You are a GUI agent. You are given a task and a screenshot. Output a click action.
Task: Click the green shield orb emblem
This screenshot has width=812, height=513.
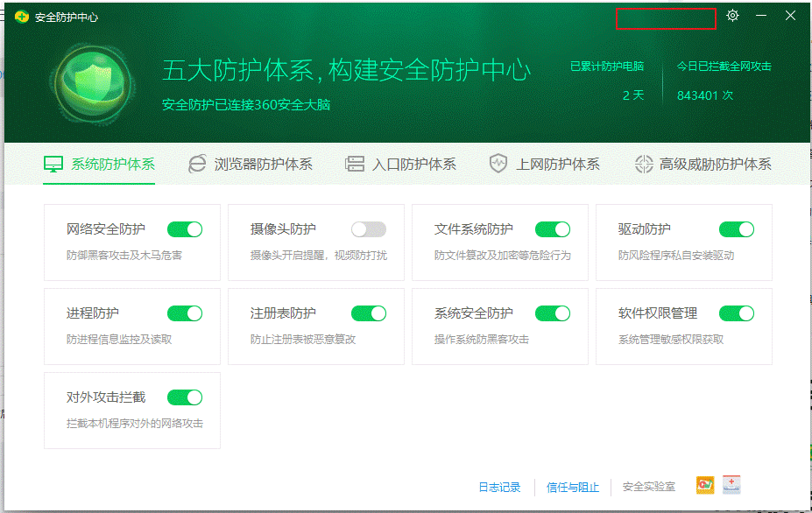(x=93, y=84)
